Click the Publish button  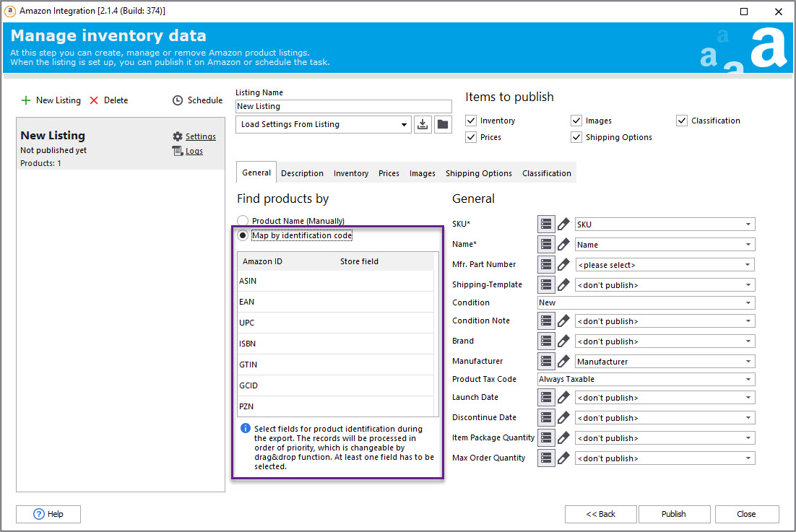pyautogui.click(x=673, y=514)
